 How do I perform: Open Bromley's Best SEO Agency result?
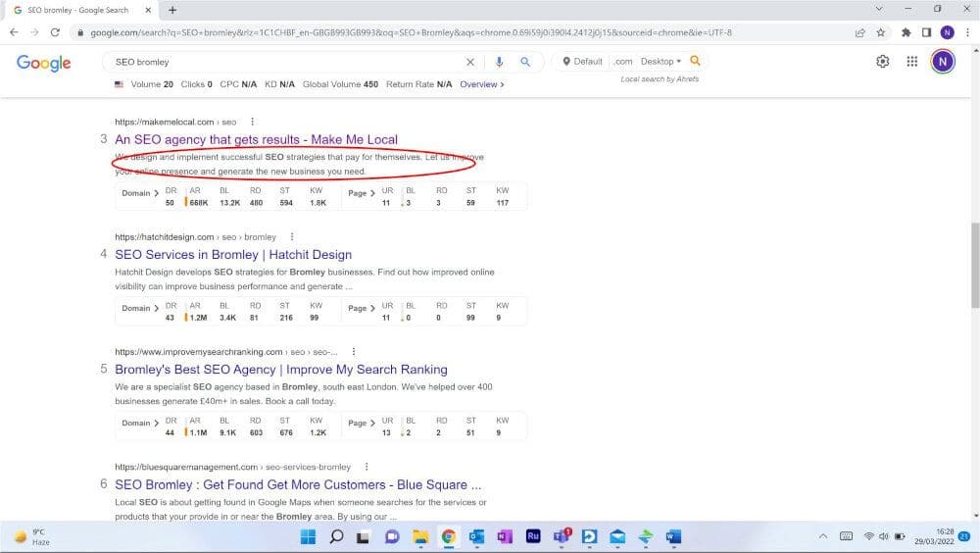(x=281, y=370)
